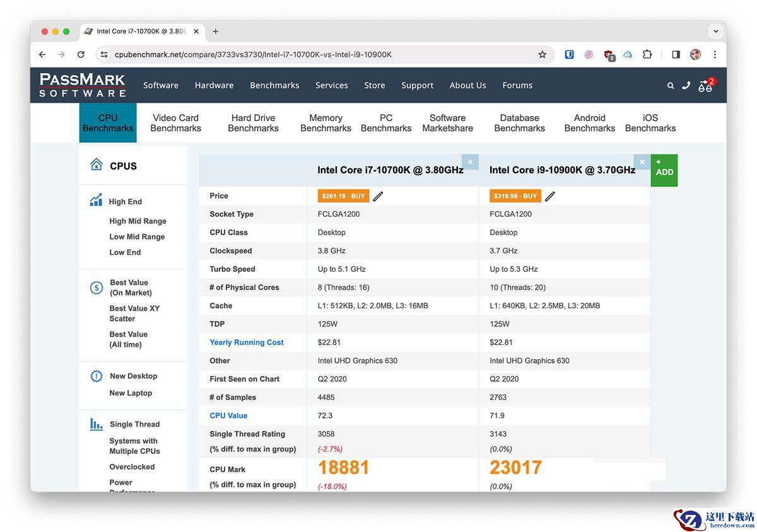Click the $319.99 - BUY button
Image resolution: width=757 pixels, height=532 pixels.
coord(515,196)
